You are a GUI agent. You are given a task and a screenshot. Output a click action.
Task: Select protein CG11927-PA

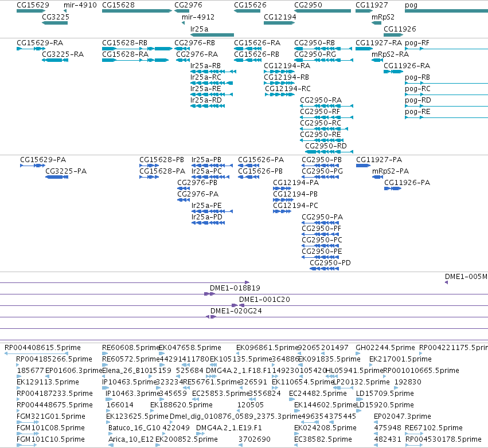[363, 166]
